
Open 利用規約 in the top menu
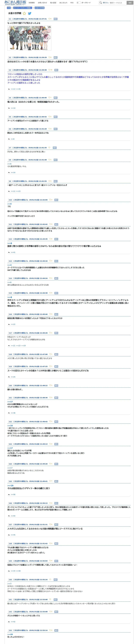[x=32, y=3]
